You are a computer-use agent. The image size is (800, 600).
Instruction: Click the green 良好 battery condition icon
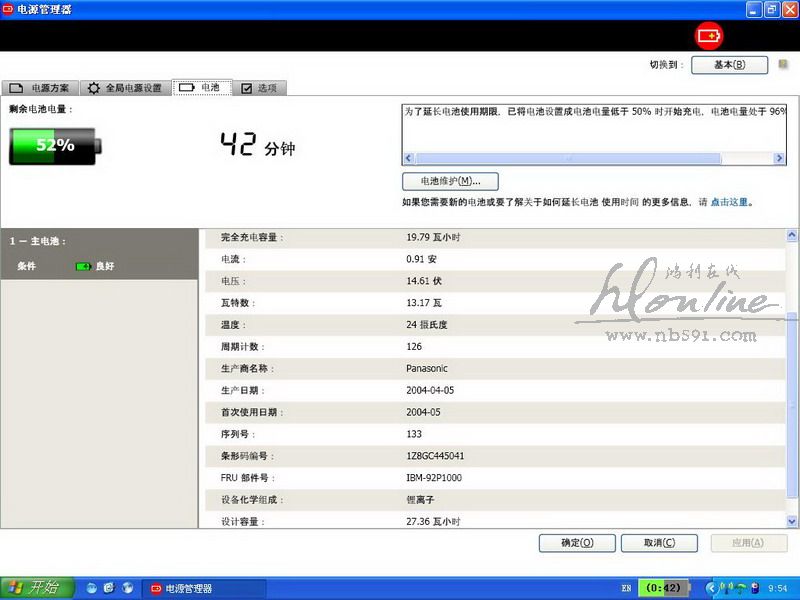coord(83,266)
